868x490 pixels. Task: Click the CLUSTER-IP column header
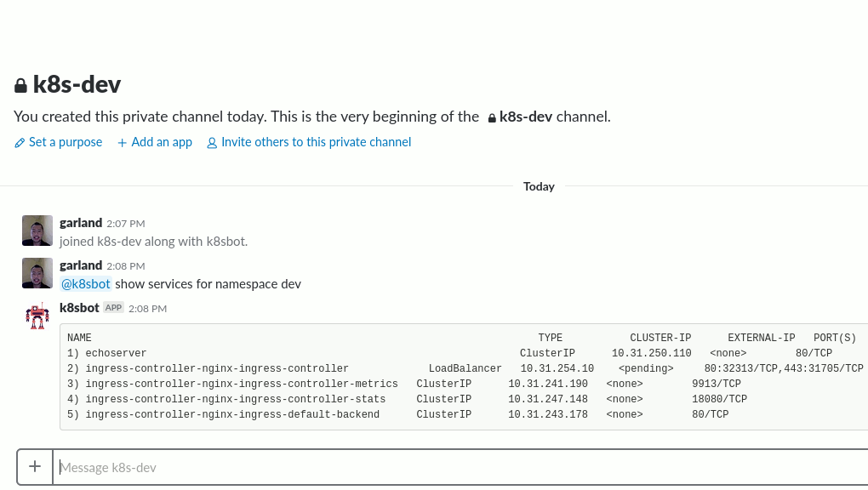pyautogui.click(x=660, y=338)
